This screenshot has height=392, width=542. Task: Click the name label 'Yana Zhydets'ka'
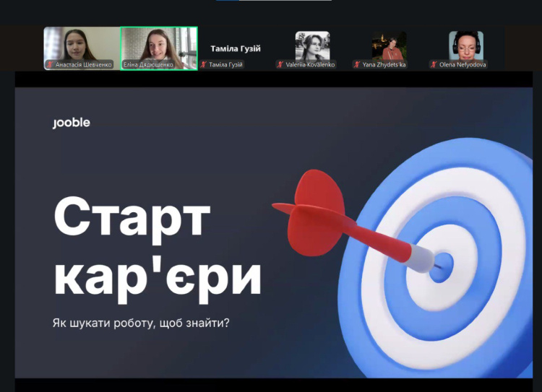click(x=384, y=64)
